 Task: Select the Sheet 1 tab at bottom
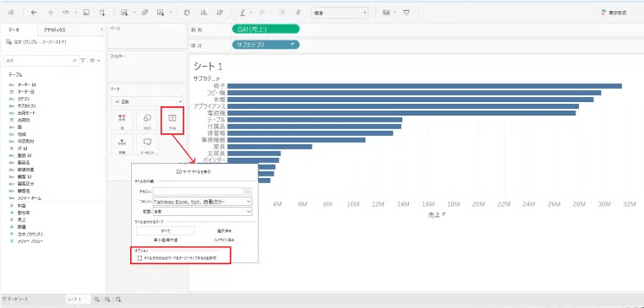(74, 300)
